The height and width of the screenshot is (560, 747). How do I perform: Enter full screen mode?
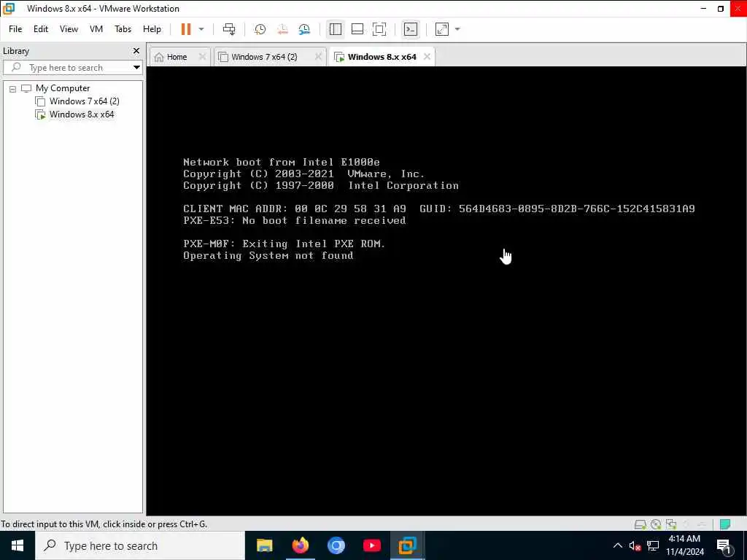[x=379, y=29]
